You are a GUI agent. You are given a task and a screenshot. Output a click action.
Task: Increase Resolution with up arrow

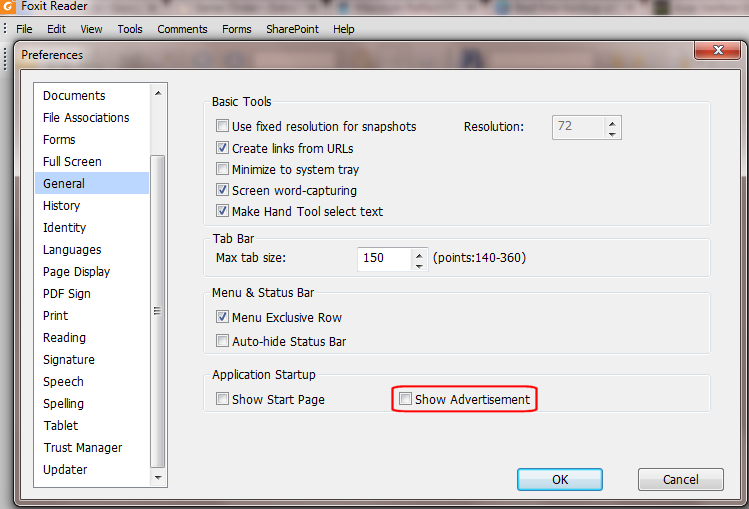point(612,123)
